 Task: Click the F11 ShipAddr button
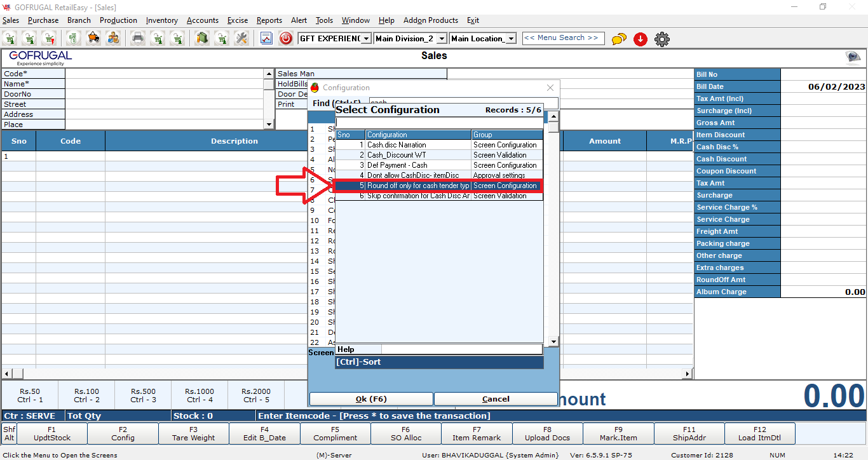pyautogui.click(x=689, y=434)
